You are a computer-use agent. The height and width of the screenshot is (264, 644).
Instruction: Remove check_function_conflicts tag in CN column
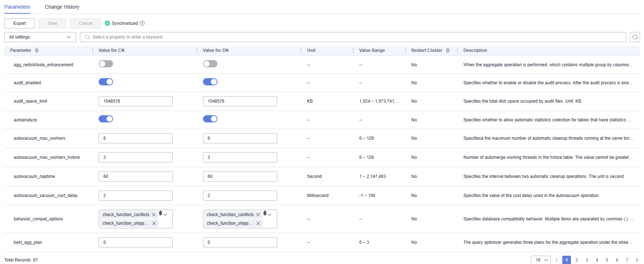pyautogui.click(x=154, y=215)
